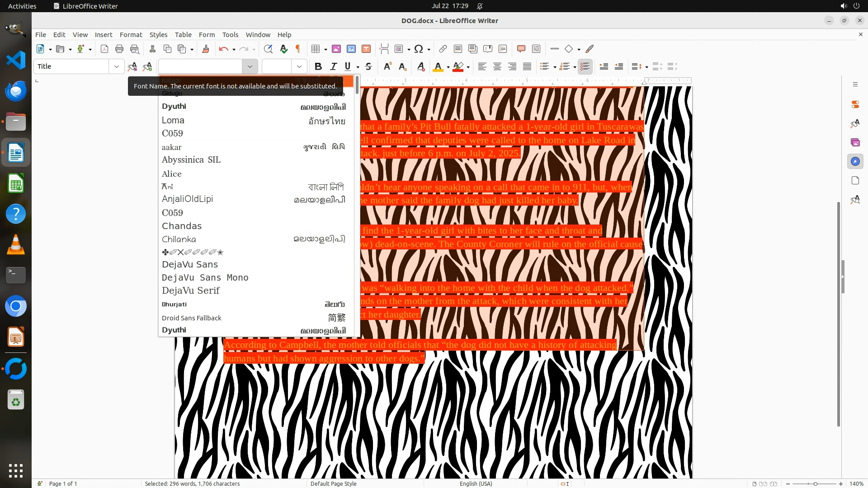Open the Navigator sidebar icon
This screenshot has height=488, width=868.
point(855,161)
